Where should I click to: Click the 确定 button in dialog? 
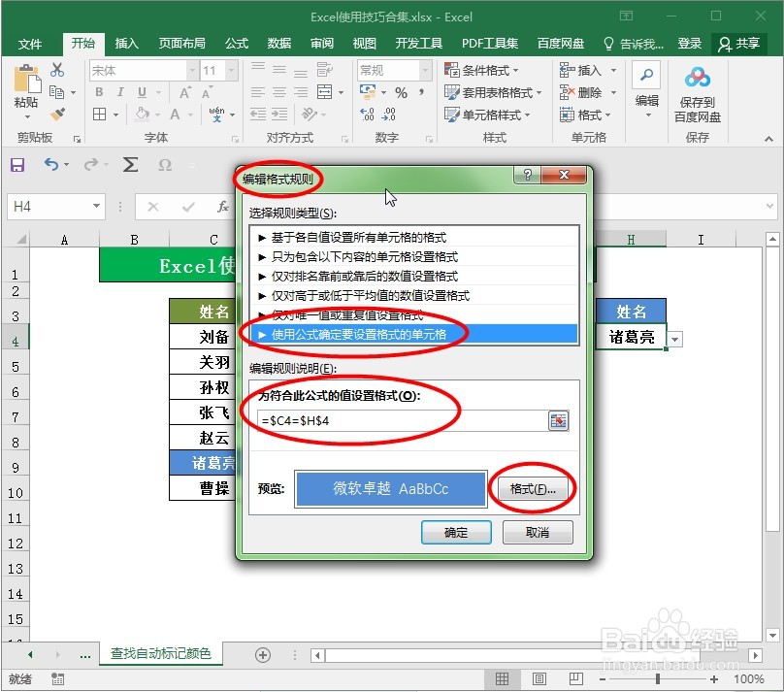point(456,533)
